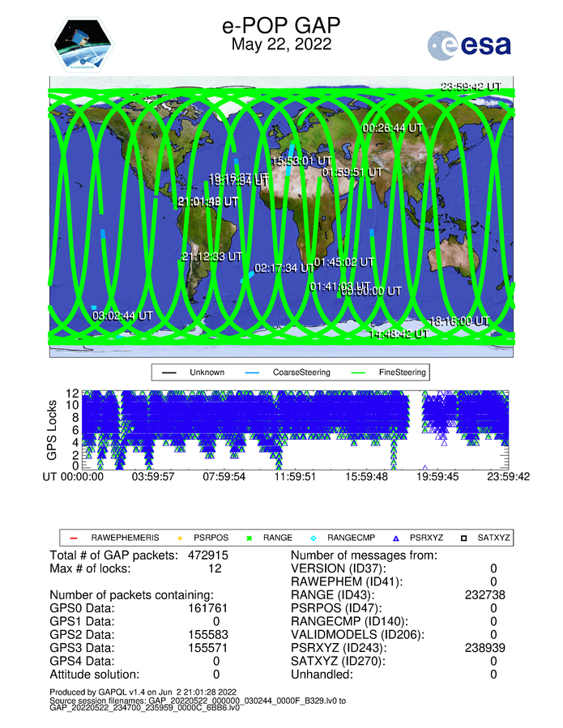Click the e-POP satellite mission logo

coord(83,43)
